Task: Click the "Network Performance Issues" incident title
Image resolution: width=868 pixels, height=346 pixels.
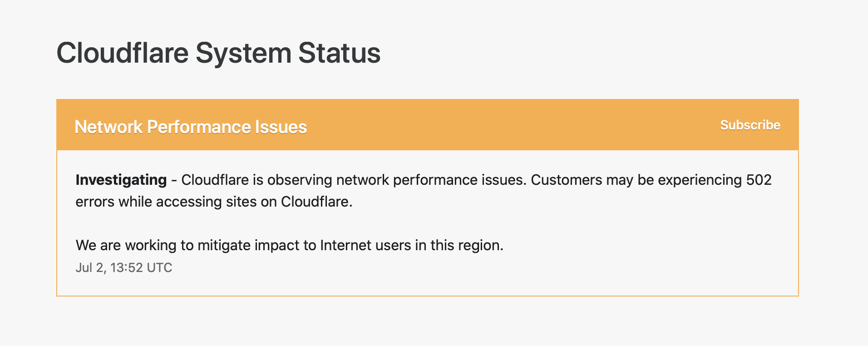Action: point(191,127)
